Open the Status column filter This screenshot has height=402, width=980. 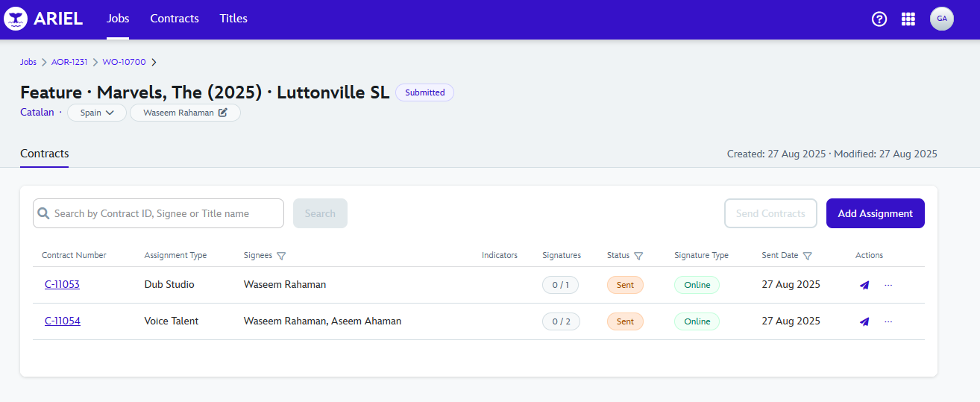pyautogui.click(x=638, y=256)
